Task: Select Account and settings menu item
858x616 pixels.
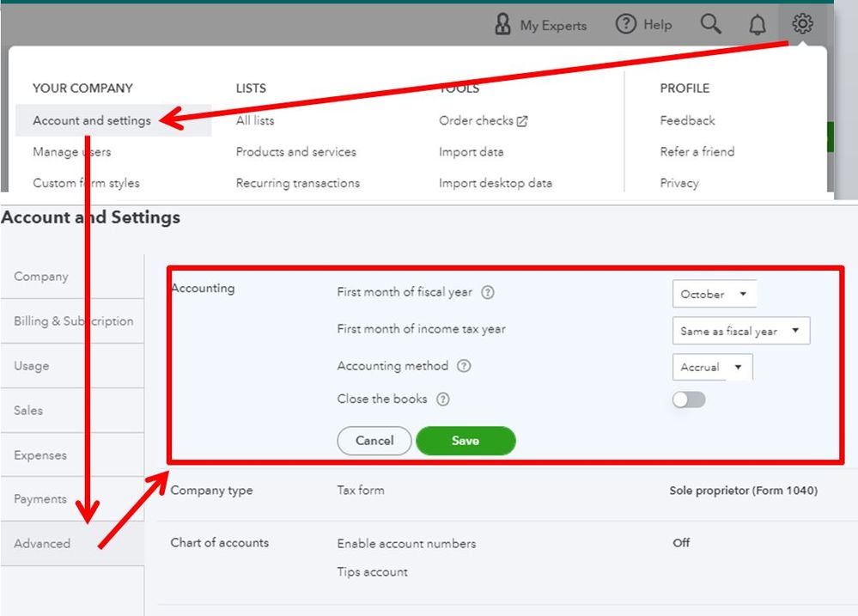Action: (92, 121)
